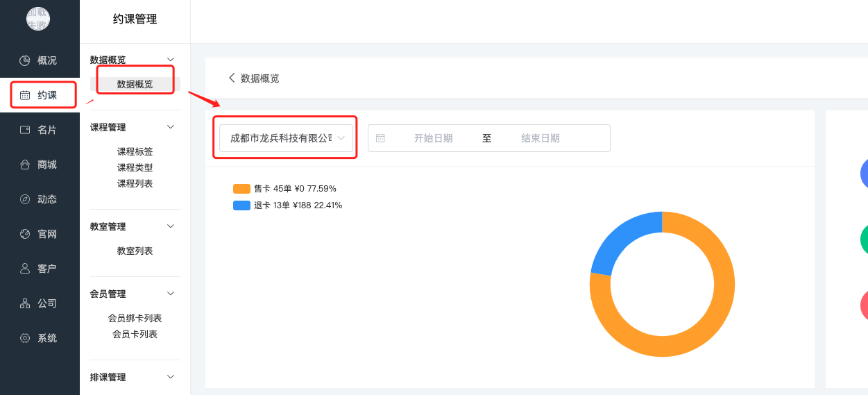Open the 名片 card icon

[x=25, y=130]
